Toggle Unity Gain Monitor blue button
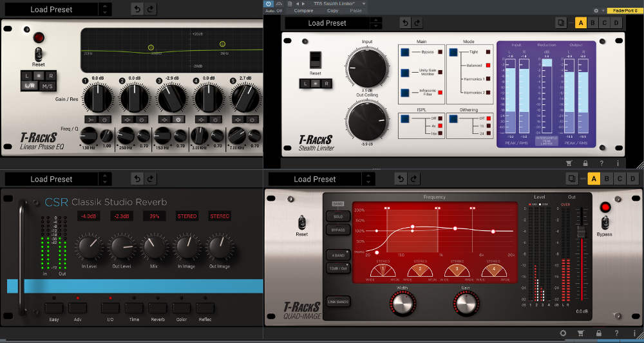Image resolution: width=644 pixels, height=343 pixels. pos(405,72)
